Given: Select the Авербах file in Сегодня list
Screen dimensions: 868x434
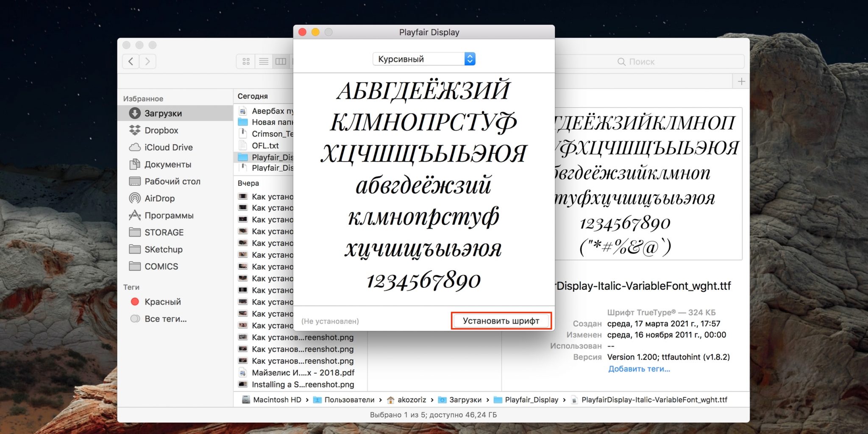Looking at the screenshot, I should (264, 111).
